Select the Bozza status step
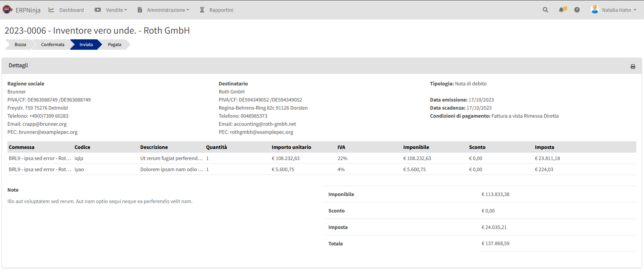This screenshot has height=272, width=644. click(20, 45)
